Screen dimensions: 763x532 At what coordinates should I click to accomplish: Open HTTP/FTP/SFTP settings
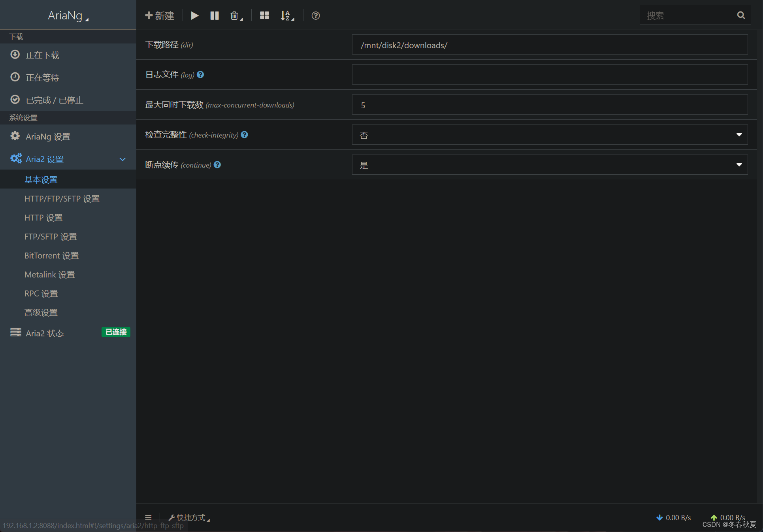(68, 198)
